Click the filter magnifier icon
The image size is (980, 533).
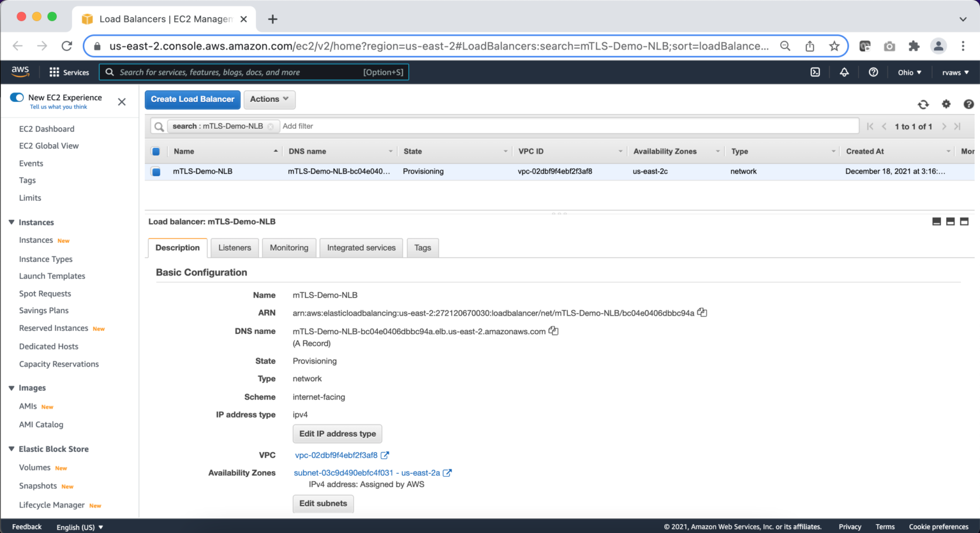point(159,126)
